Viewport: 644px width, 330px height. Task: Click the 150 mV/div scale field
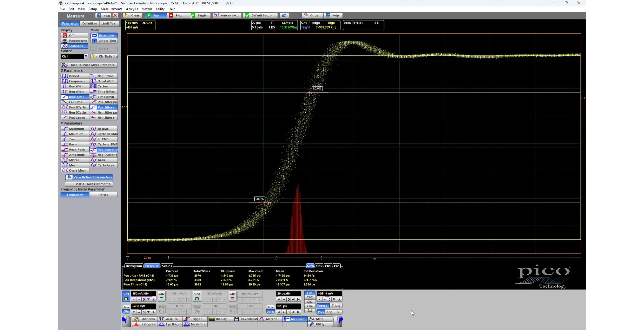[x=143, y=294]
